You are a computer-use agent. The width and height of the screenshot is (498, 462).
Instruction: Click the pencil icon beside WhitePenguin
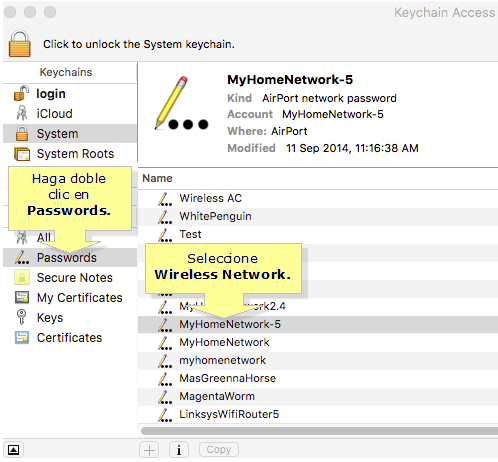click(x=165, y=217)
